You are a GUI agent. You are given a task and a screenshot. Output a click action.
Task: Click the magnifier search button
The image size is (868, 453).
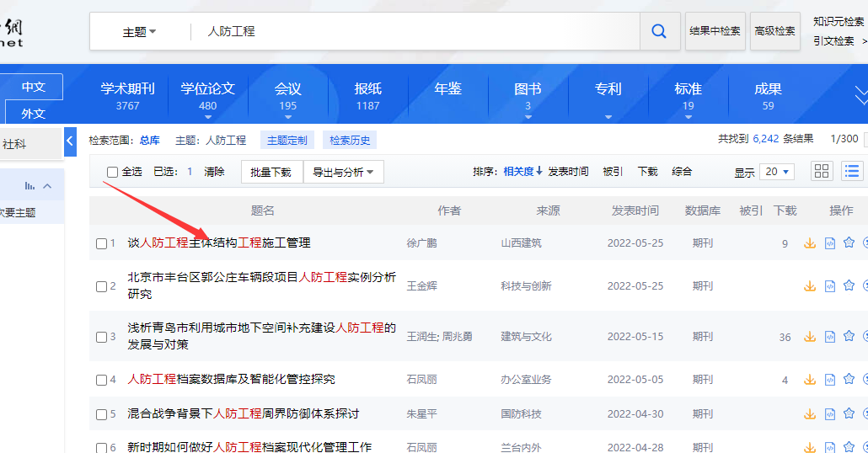pyautogui.click(x=659, y=31)
